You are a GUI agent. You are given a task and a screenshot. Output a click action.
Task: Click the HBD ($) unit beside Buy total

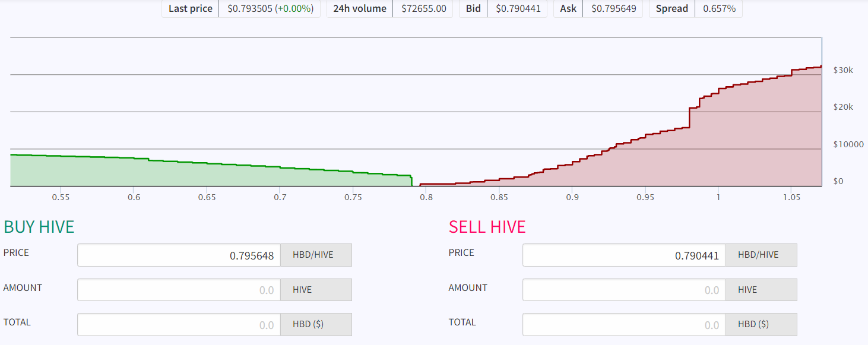tap(316, 325)
